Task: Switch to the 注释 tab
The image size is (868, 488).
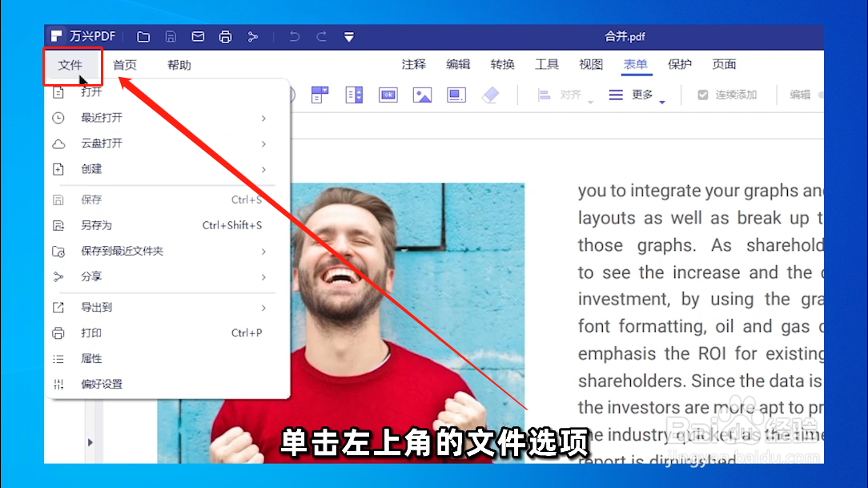Action: 413,64
